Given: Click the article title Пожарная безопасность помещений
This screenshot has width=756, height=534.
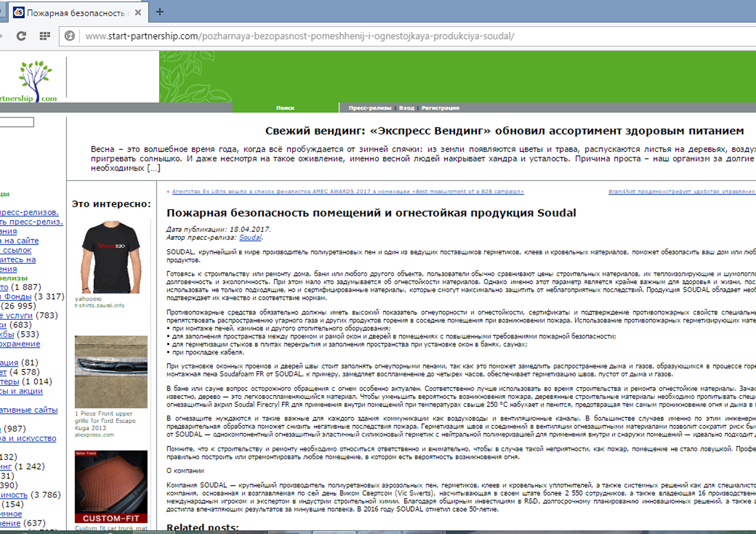Looking at the screenshot, I should 371,213.
